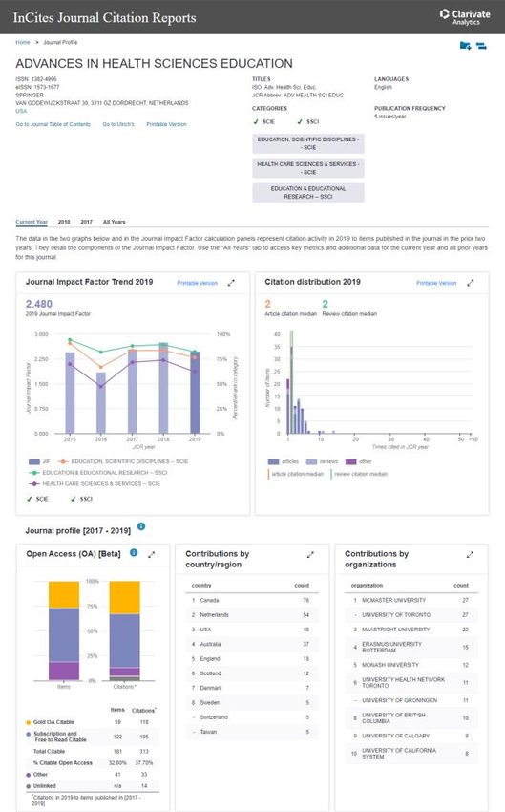Switch to the All Years tab
This screenshot has height=812, width=505.
click(x=114, y=222)
